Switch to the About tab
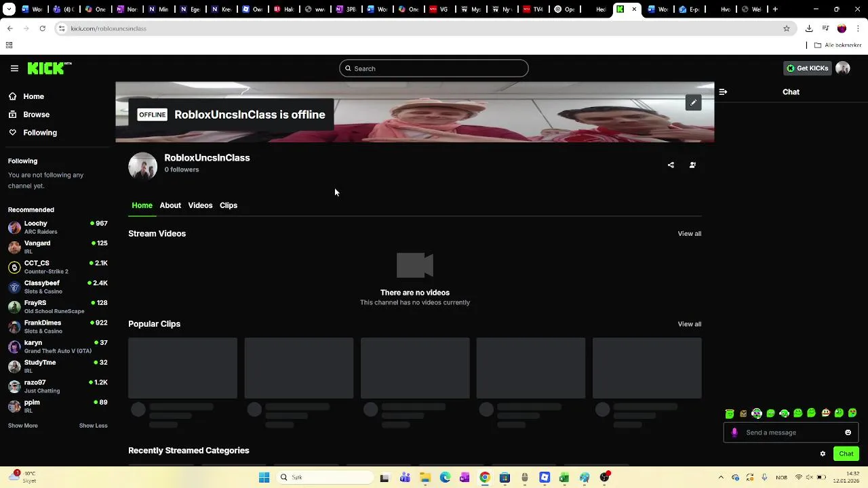Viewport: 868px width, 488px height. (170, 205)
